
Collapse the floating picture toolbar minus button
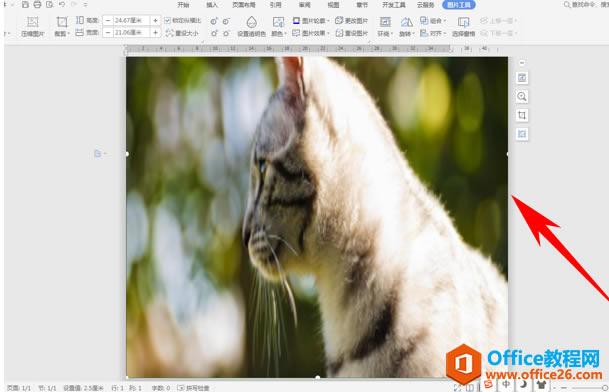(522, 63)
